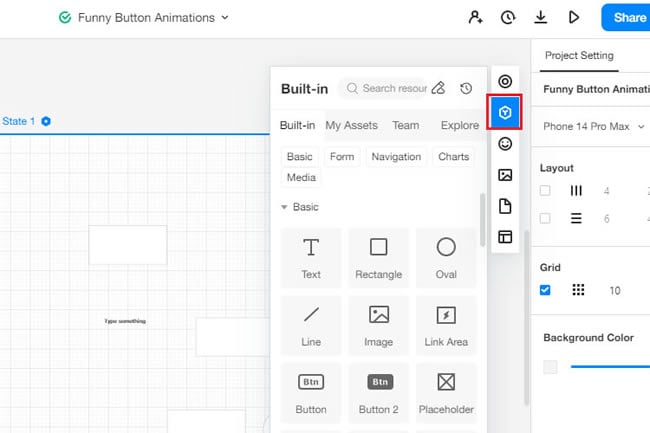
Task: Select the Button component
Action: coord(311,393)
